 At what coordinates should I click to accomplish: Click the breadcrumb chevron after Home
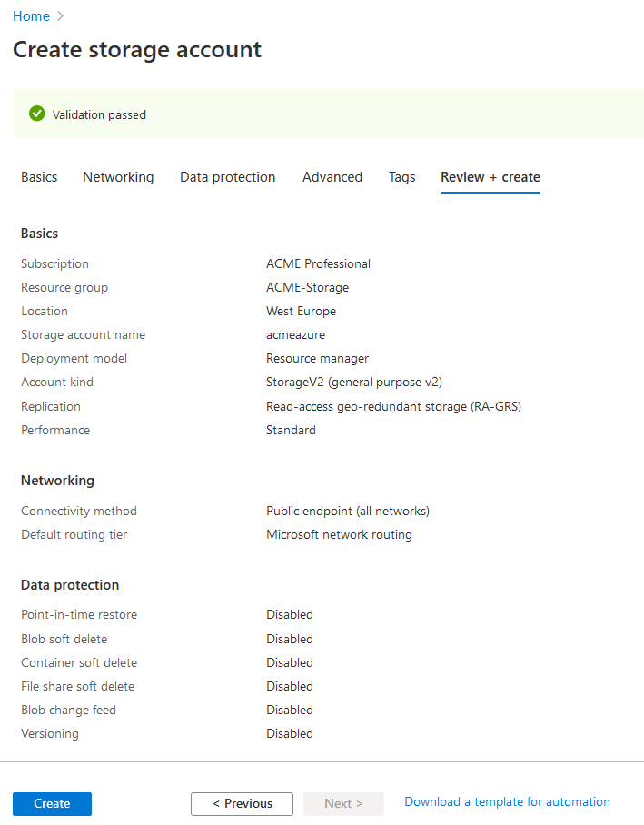point(60,16)
